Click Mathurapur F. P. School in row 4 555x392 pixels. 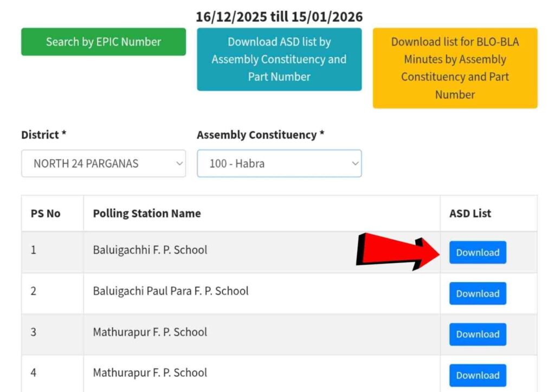coord(150,373)
